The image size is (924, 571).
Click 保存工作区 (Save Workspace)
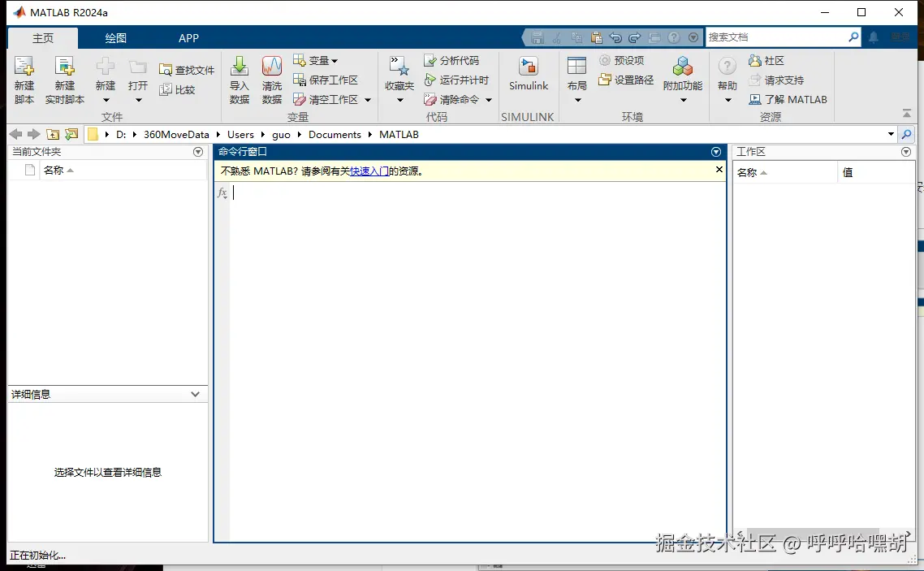click(326, 80)
